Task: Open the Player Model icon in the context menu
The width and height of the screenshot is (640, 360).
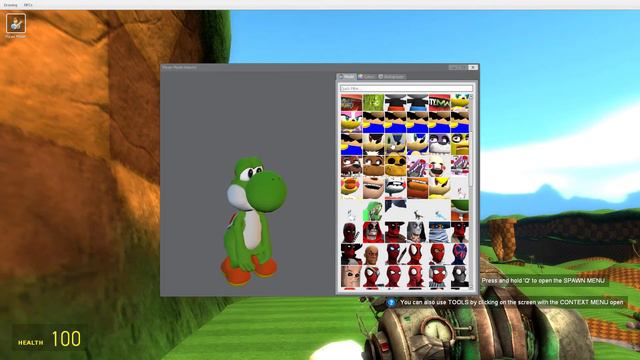Action: click(x=16, y=23)
